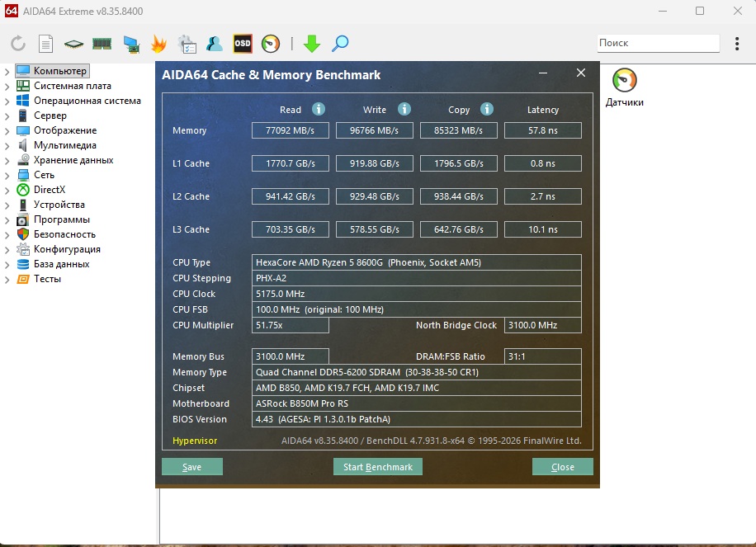
Task: Click L1 Cache Read 1770.7 GB/s
Action: [291, 163]
